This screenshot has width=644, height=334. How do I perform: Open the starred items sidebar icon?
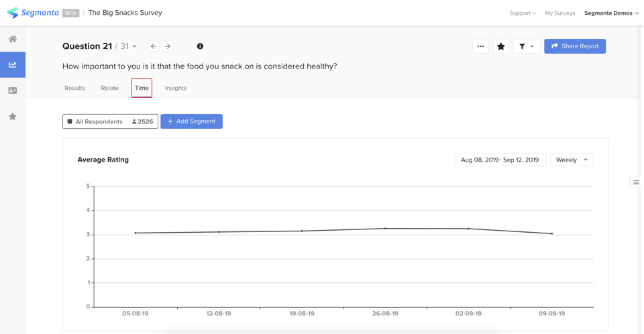(x=13, y=116)
